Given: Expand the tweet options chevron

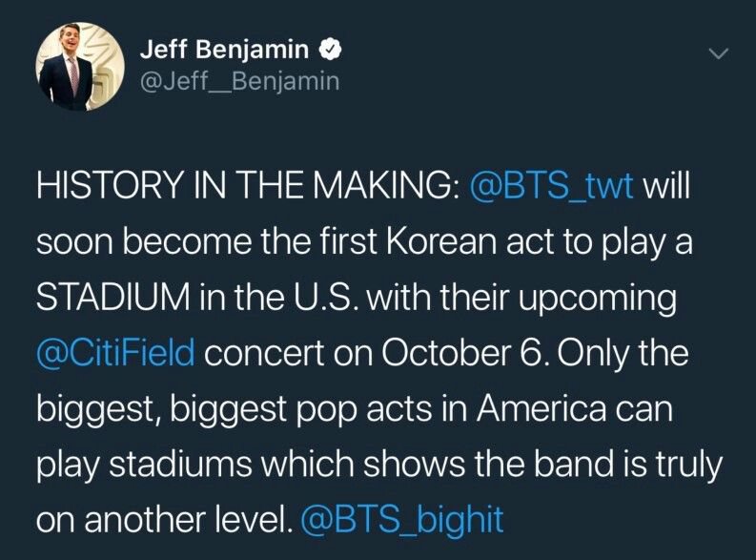Looking at the screenshot, I should point(718,53).
